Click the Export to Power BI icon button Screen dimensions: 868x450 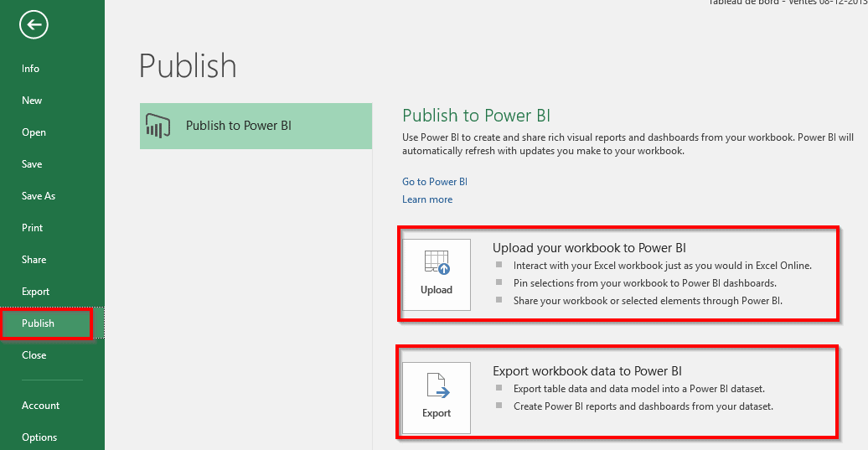pos(437,398)
